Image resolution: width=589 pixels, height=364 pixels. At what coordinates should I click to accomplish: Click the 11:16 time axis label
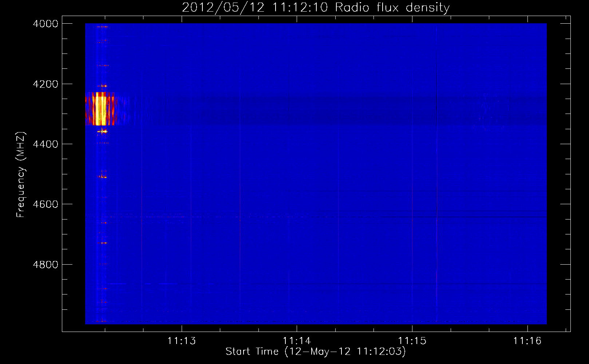click(527, 341)
